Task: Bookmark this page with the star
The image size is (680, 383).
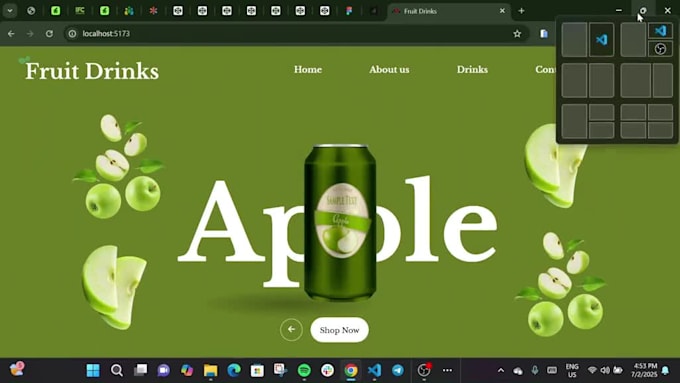Action: [517, 33]
